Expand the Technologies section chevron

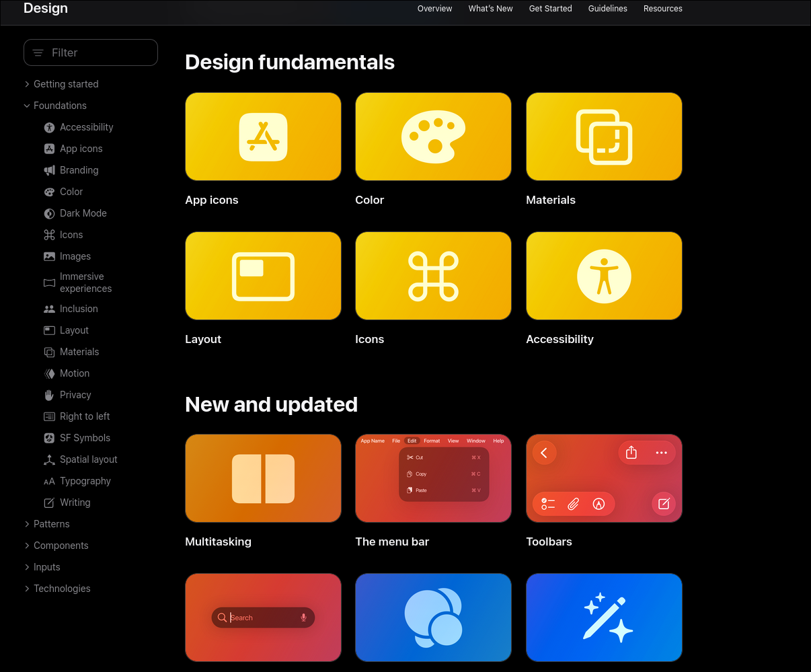[x=27, y=589]
